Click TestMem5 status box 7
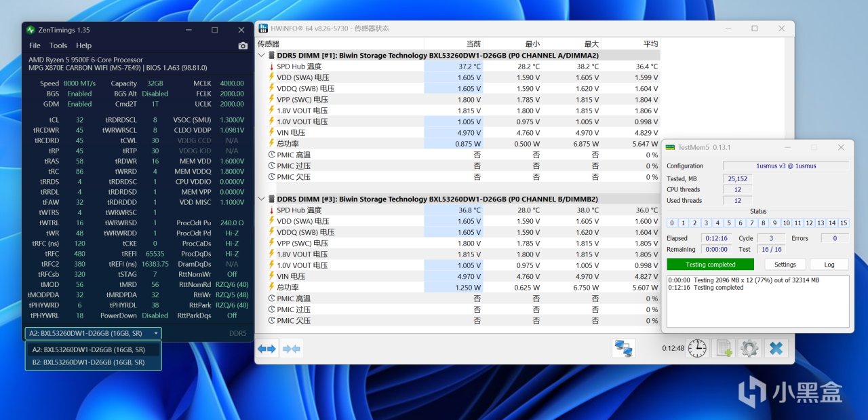Screen dimensions: 868x420 click(752, 223)
